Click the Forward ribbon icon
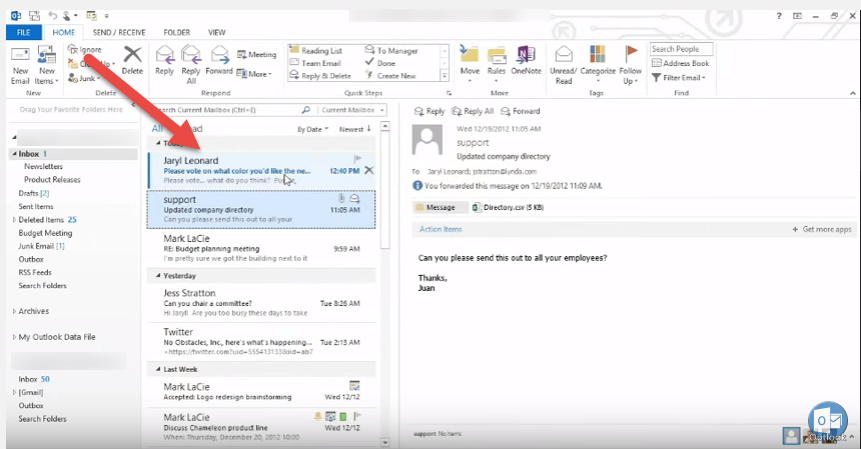 click(x=219, y=60)
